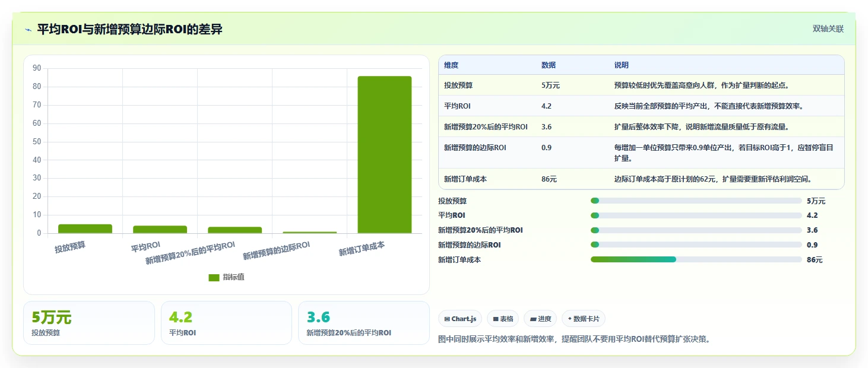This screenshot has height=368, width=868.
Task: Click the 数据 table column header
Action: pyautogui.click(x=549, y=65)
